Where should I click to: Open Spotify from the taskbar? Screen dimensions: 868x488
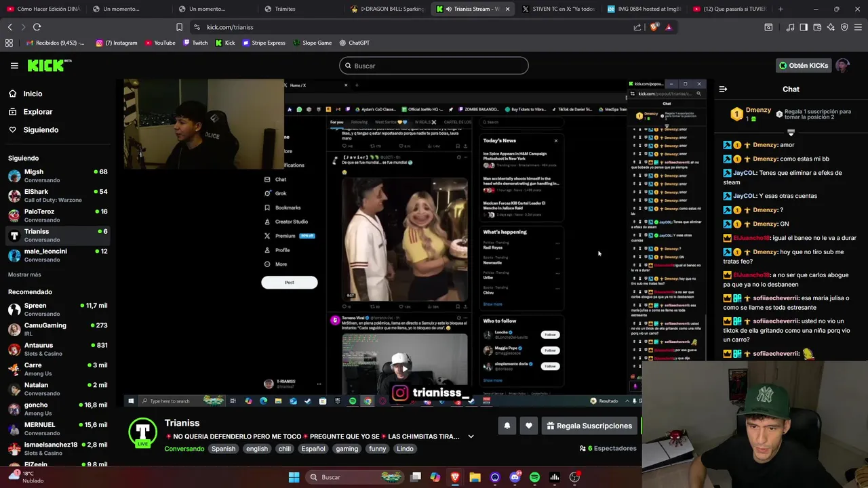coord(534,477)
